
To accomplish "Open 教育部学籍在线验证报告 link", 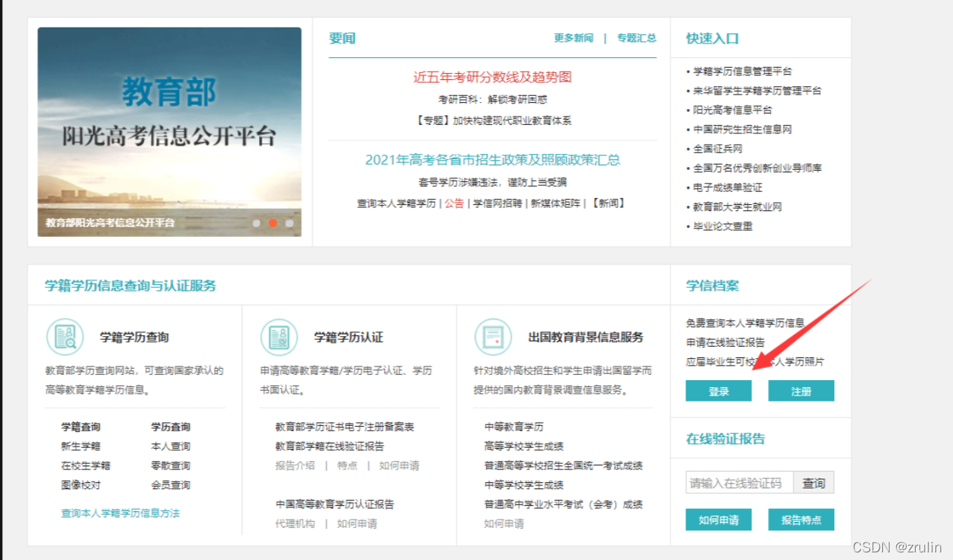I will [330, 446].
